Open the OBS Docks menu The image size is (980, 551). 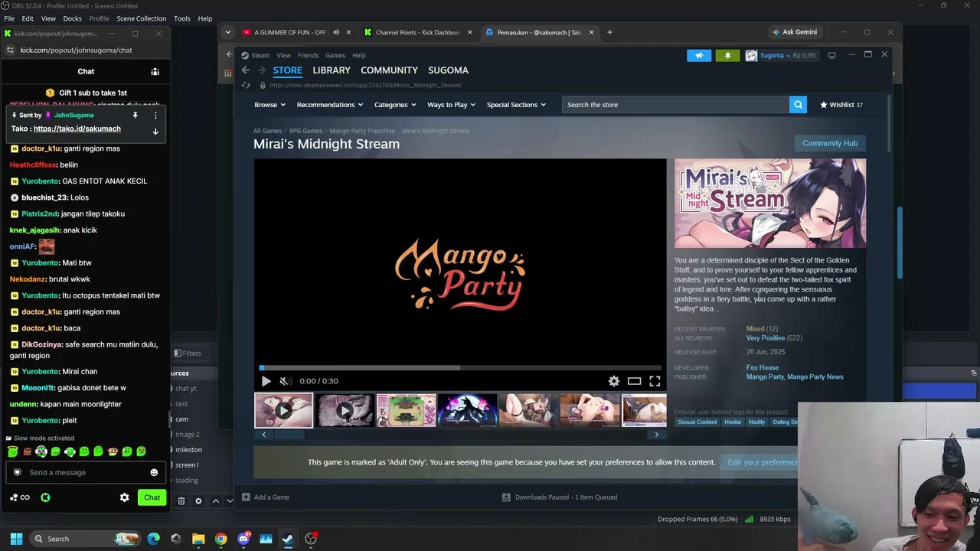pos(72,18)
